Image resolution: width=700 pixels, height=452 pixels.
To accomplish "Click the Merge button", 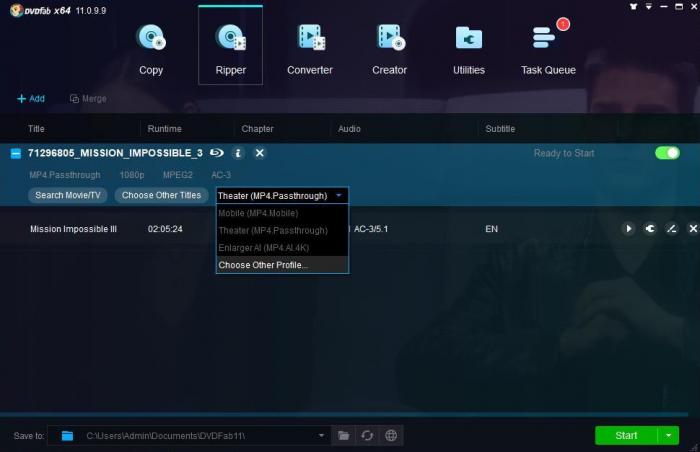I will [x=88, y=99].
